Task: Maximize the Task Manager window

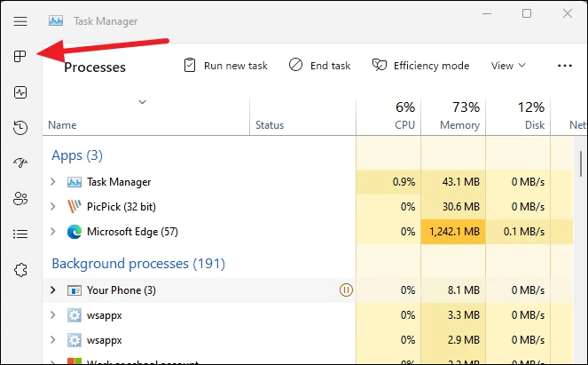Action: pos(527,13)
